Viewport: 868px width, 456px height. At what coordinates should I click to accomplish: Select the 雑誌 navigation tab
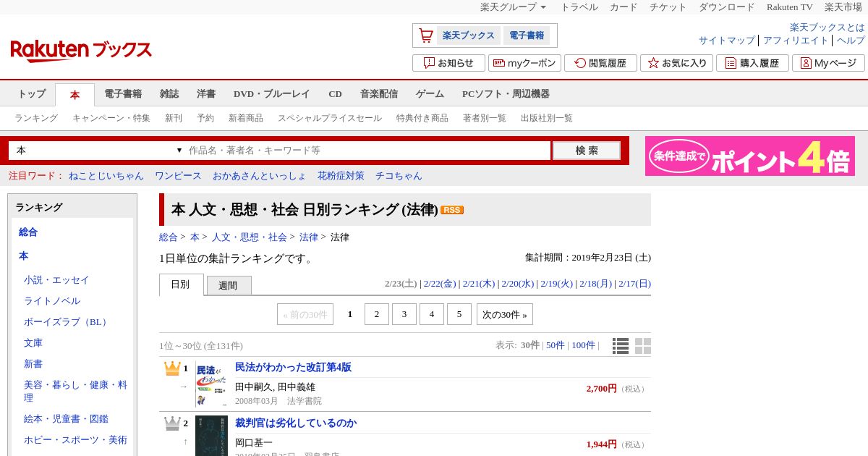[x=169, y=94]
